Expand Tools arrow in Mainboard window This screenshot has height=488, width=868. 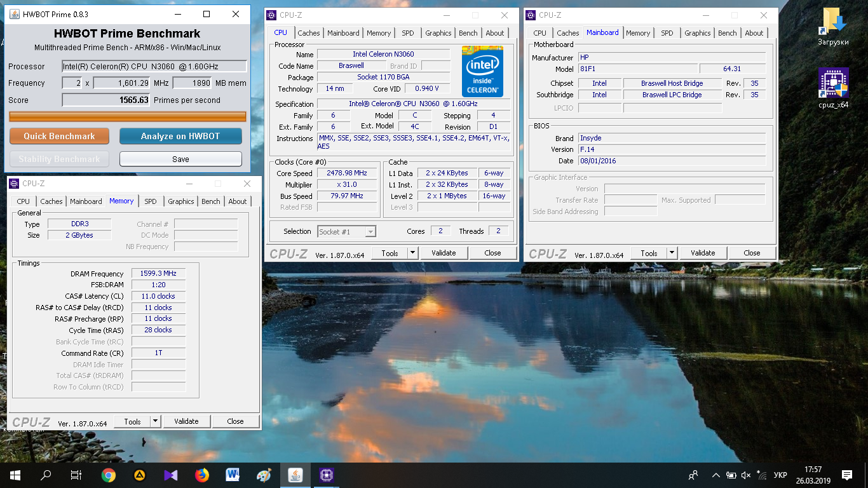click(x=672, y=253)
